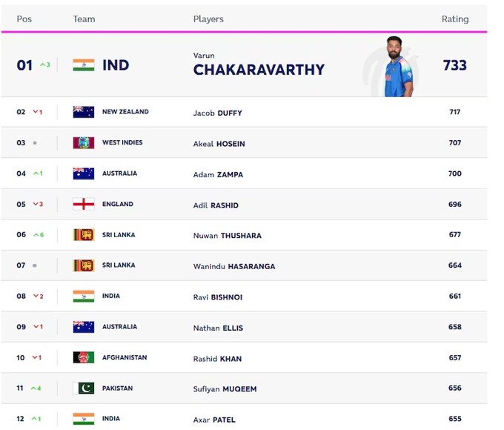Select Axar Patel's name

coord(215,419)
